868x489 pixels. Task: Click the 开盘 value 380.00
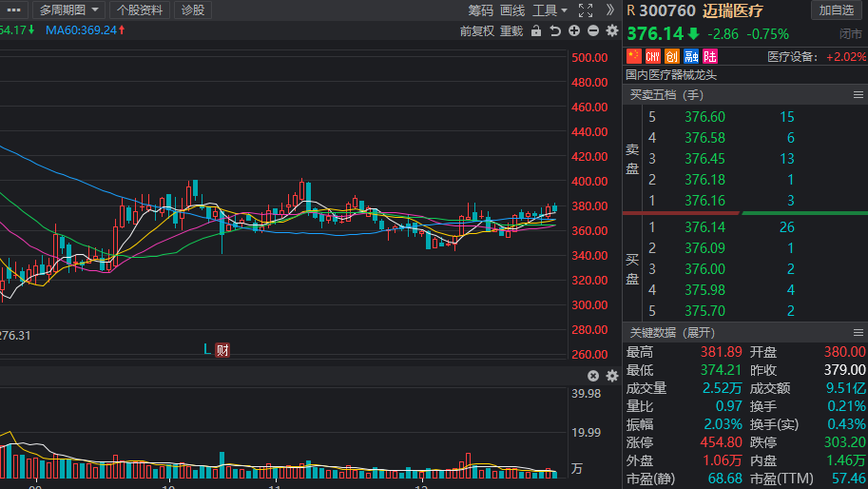pyautogui.click(x=844, y=352)
